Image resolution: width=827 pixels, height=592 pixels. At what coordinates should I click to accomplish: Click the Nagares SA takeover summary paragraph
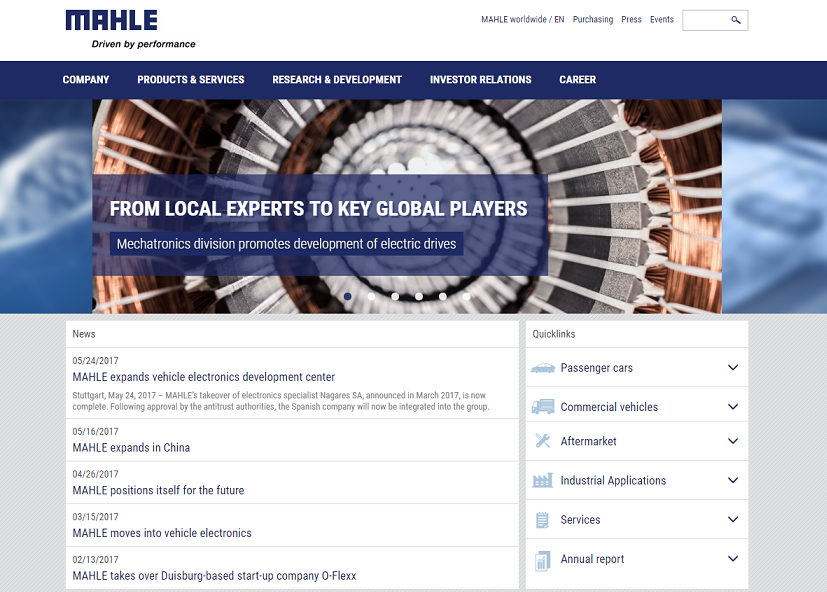[281, 401]
